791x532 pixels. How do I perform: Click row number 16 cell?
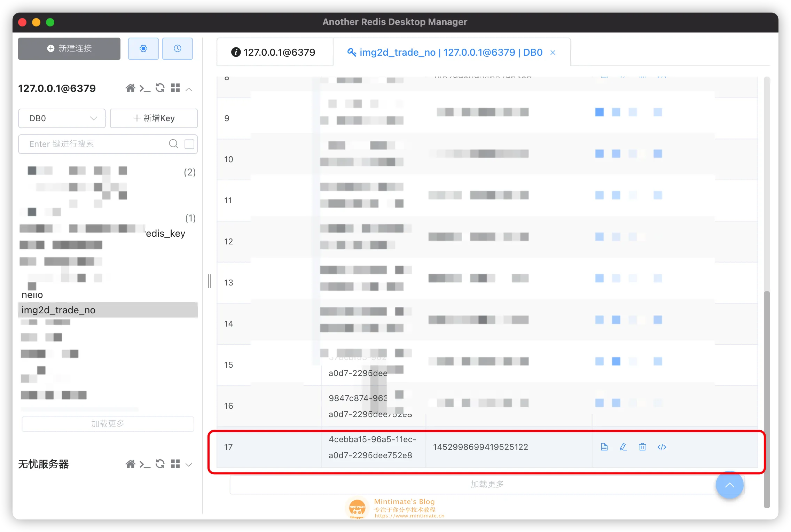pos(268,406)
